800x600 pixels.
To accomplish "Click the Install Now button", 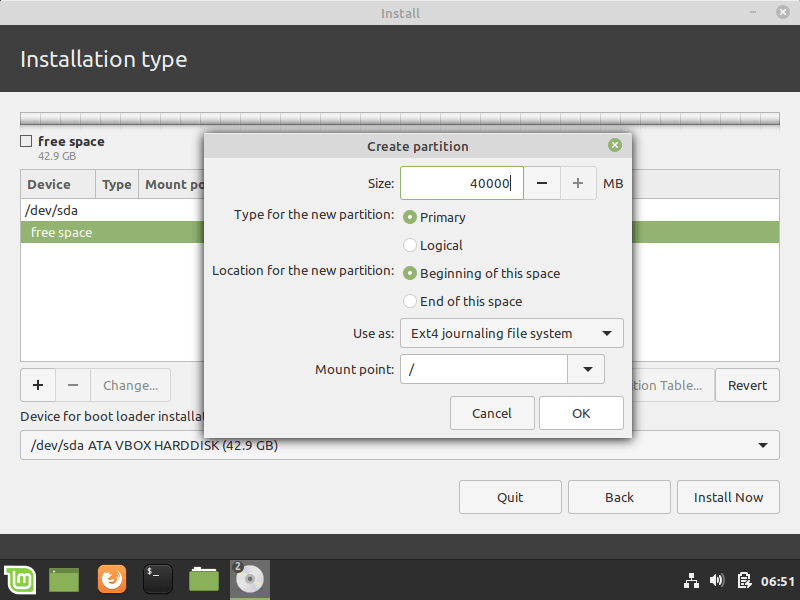I will tap(728, 497).
